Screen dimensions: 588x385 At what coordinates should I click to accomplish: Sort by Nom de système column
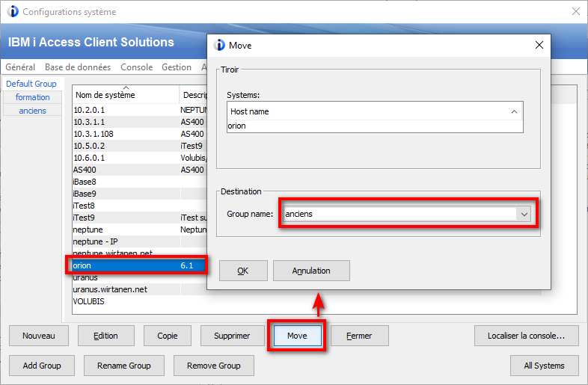tap(126, 95)
